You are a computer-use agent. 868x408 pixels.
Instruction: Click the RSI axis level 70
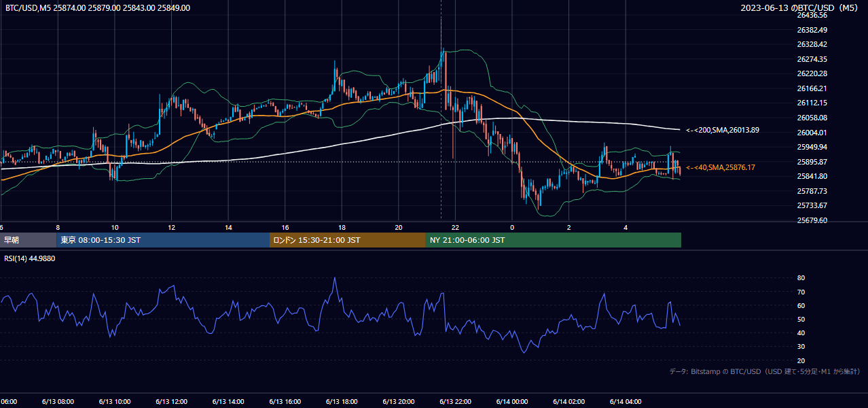click(801, 292)
